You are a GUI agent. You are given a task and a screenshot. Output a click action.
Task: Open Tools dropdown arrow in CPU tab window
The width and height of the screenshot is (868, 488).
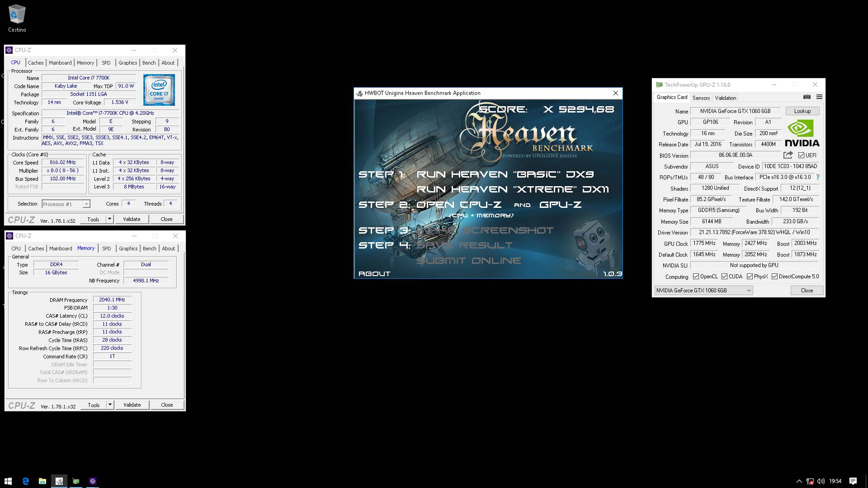point(109,219)
